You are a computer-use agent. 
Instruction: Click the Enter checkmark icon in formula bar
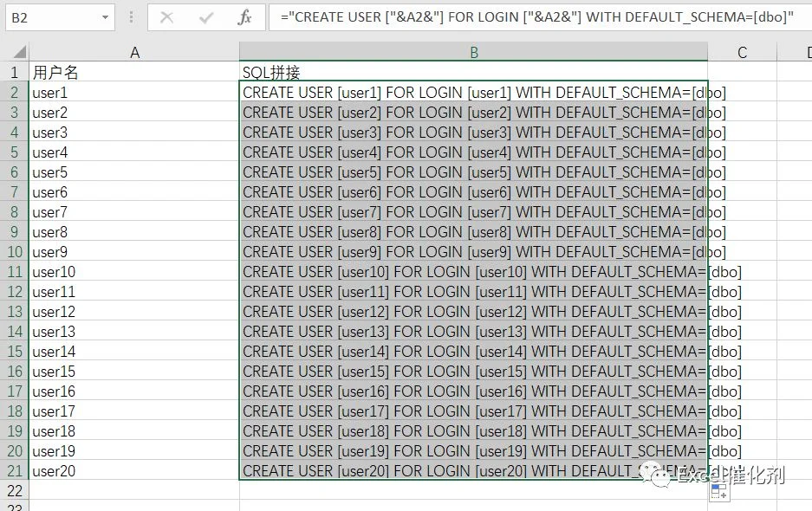[x=206, y=17]
